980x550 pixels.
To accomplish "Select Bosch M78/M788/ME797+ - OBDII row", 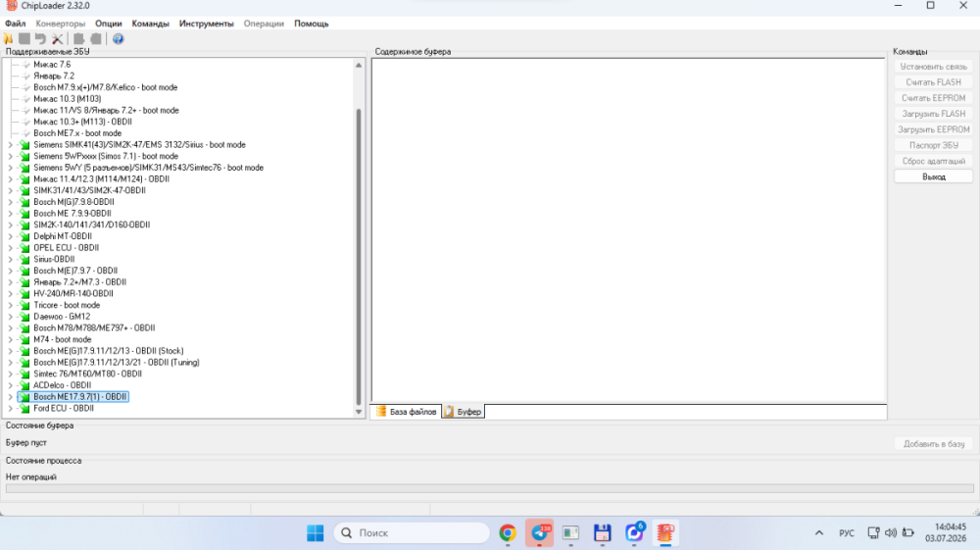I will (x=94, y=328).
